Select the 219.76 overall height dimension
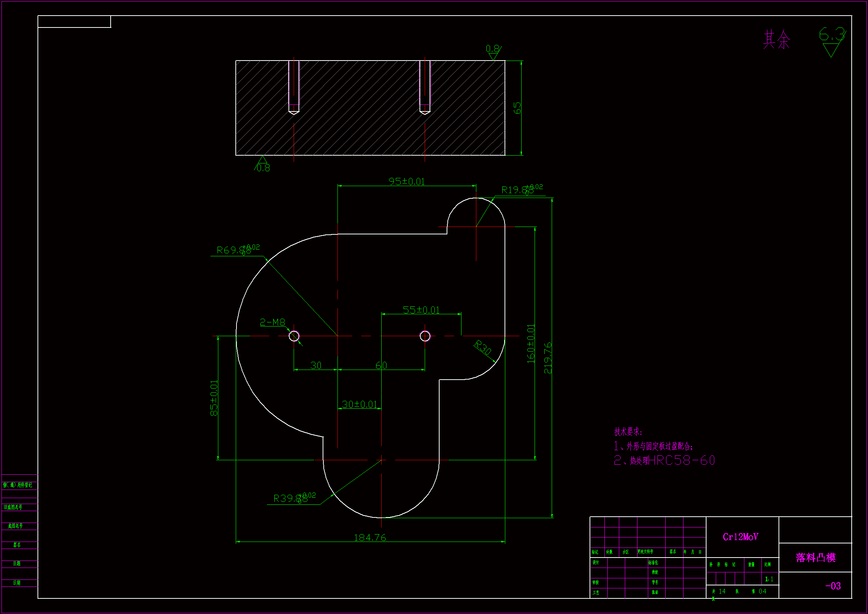Screen dimensions: 868x614 click(x=547, y=358)
